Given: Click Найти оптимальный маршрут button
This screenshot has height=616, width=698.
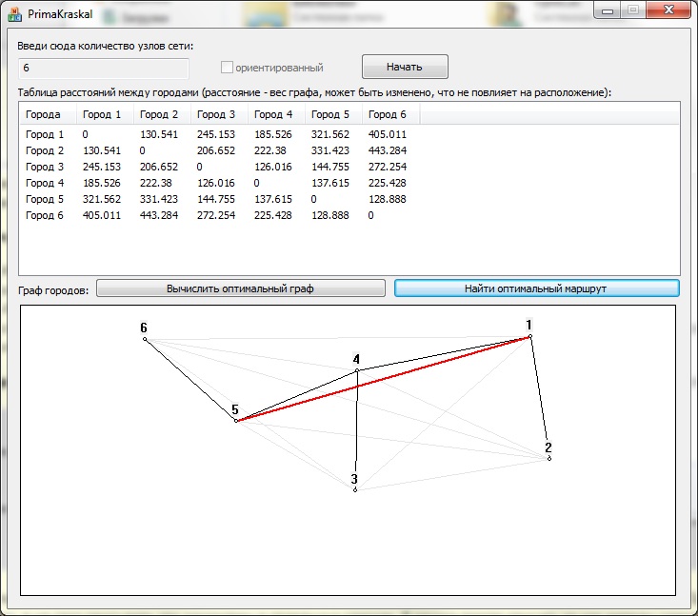Looking at the screenshot, I should click(x=536, y=288).
